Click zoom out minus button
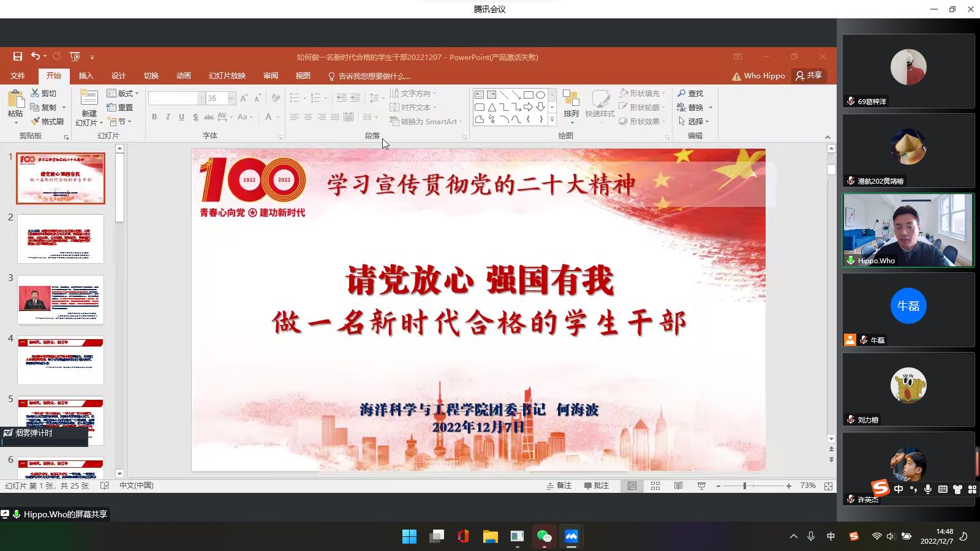This screenshot has height=551, width=980. point(718,485)
